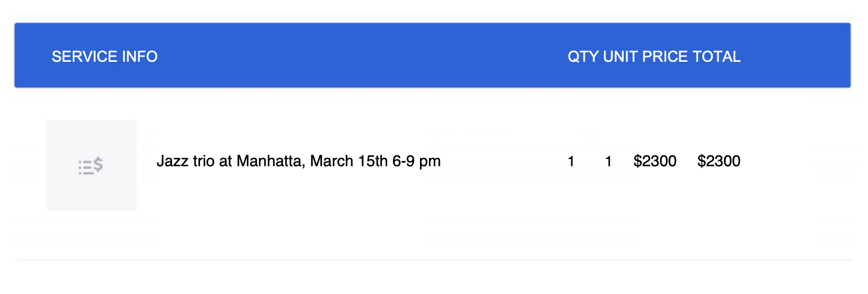Click the divider line below the row
This screenshot has height=294, width=868.
(432, 260)
